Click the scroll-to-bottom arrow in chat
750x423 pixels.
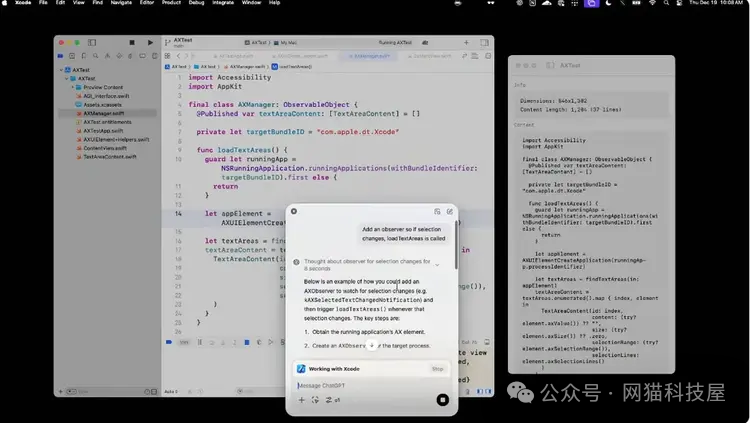(371, 345)
